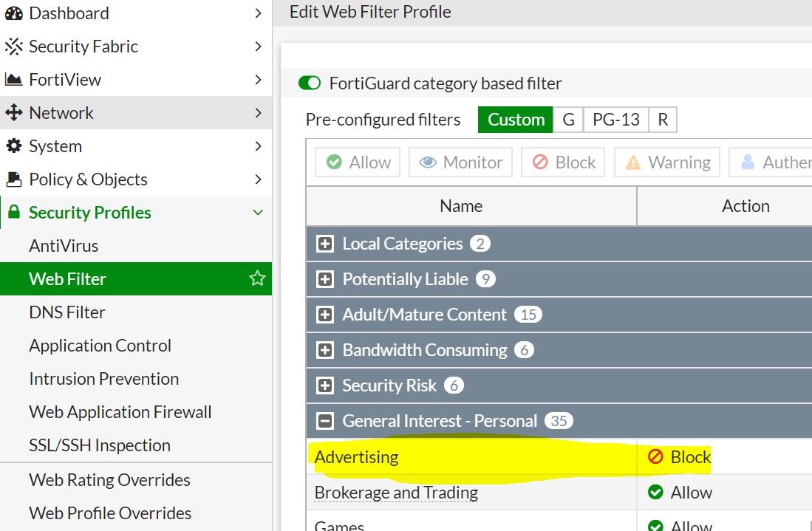Expand the Dashboard menu chevron

point(259,13)
